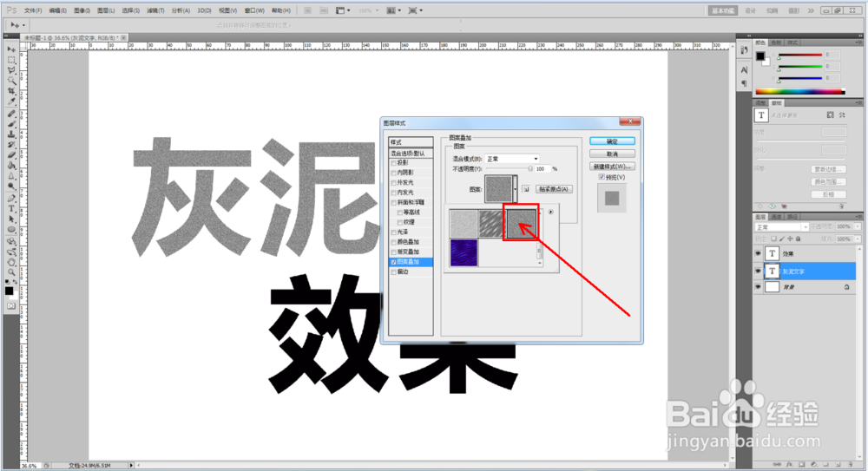The height and width of the screenshot is (471, 868).
Task: Open the color panel options menu
Action: 858,43
